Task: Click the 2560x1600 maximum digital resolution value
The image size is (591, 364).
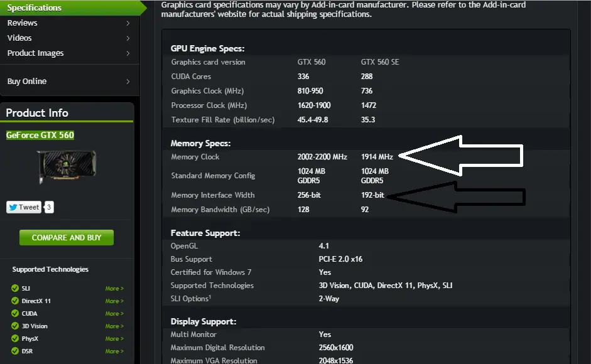Action: (336, 348)
